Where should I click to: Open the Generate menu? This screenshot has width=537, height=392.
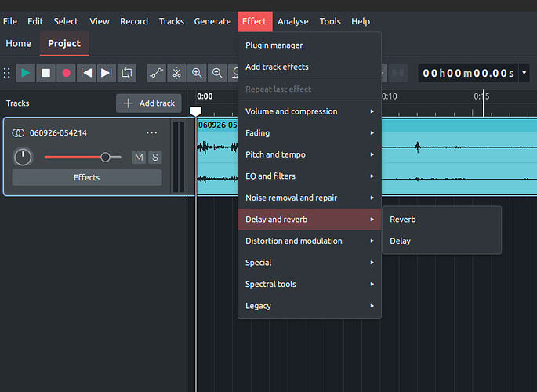(212, 21)
